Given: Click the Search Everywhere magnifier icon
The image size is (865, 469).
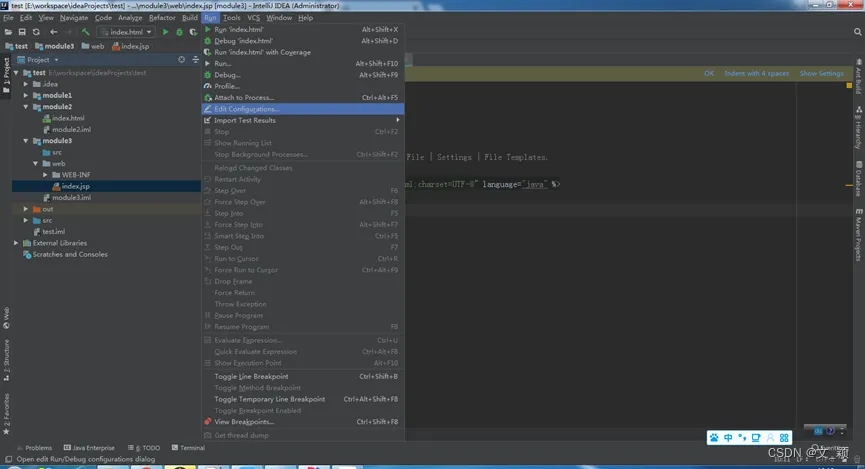Looking at the screenshot, I should tap(857, 32).
